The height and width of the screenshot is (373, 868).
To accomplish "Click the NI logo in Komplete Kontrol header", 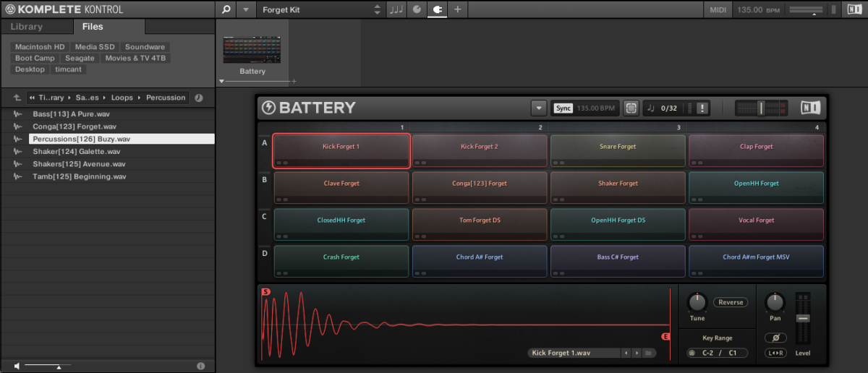I will tap(854, 9).
